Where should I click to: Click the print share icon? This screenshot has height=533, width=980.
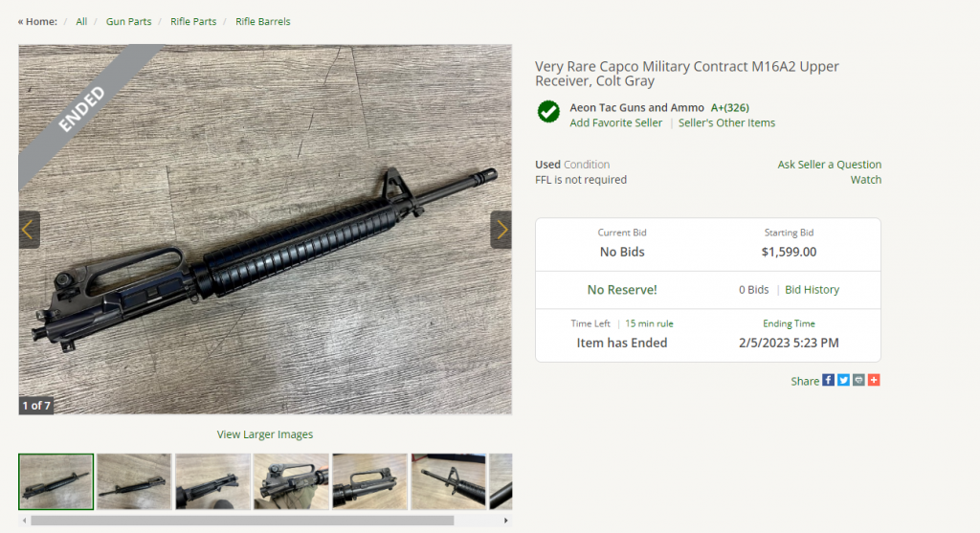pos(858,380)
